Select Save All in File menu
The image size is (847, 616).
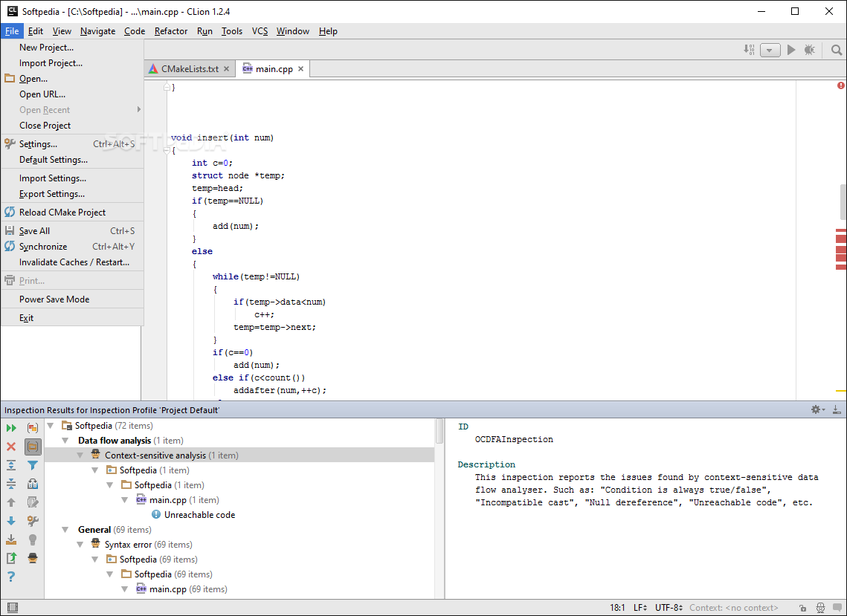72,231
